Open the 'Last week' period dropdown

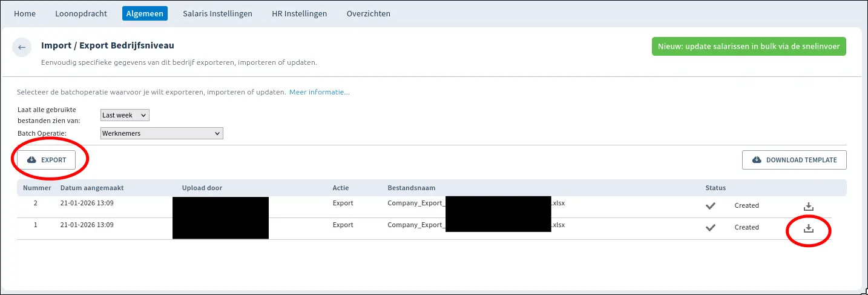pos(125,115)
